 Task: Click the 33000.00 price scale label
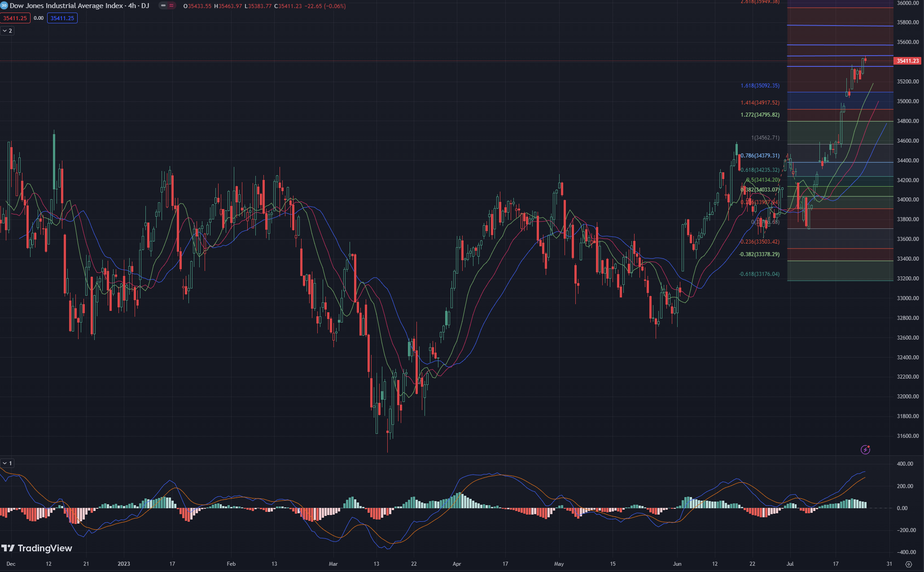point(907,298)
